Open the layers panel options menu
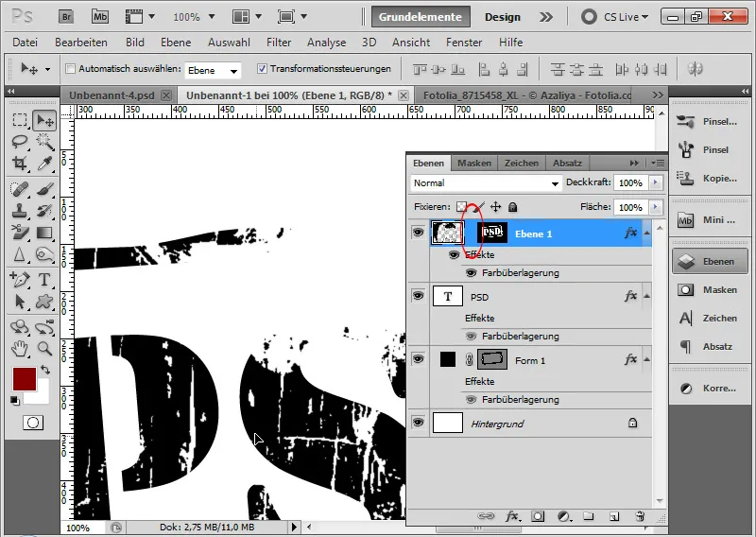 pyautogui.click(x=658, y=163)
